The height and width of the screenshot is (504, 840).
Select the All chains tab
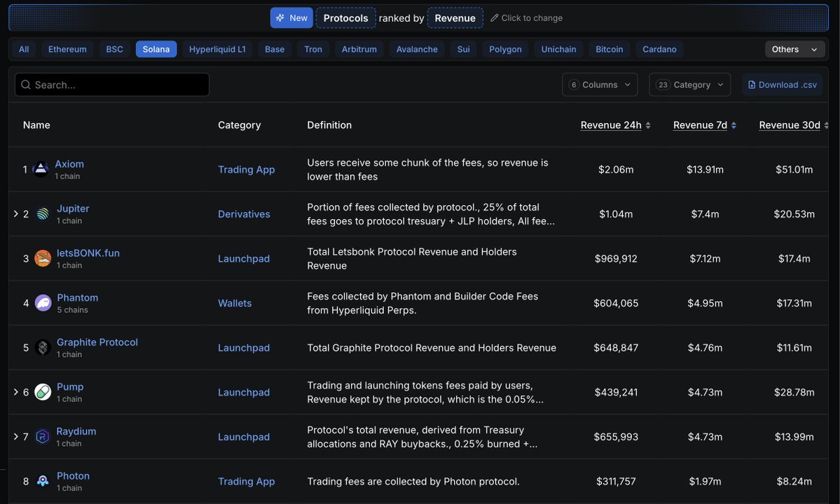[24, 49]
